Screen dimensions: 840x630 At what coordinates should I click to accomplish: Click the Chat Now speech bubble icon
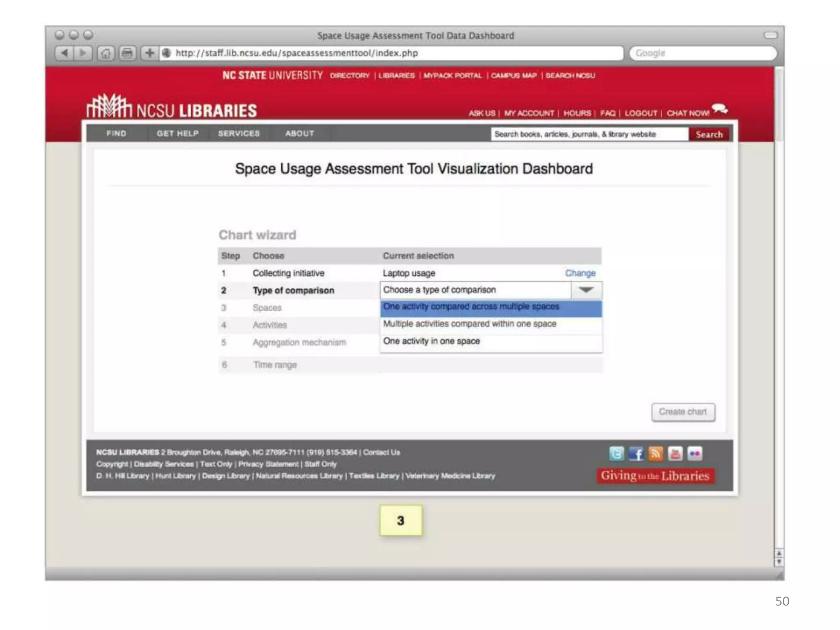pyautogui.click(x=720, y=109)
